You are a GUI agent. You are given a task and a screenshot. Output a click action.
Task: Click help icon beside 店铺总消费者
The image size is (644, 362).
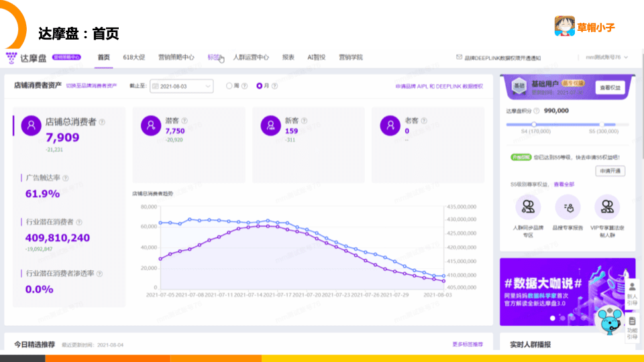tap(102, 122)
